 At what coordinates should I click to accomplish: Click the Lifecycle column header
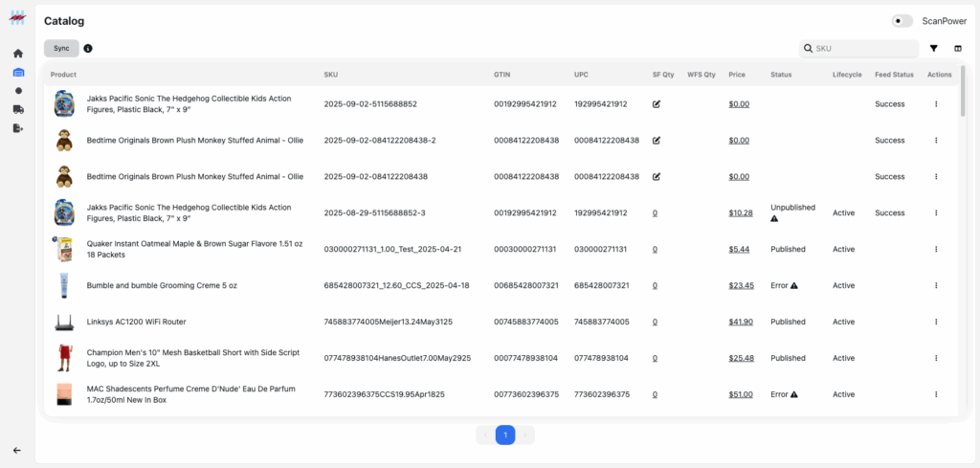[847, 75]
